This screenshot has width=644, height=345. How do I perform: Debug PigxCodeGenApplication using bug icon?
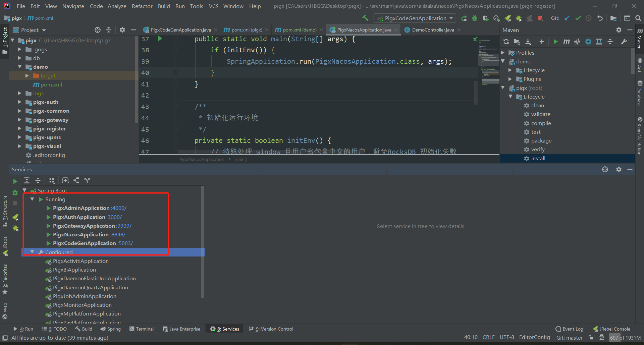tap(475, 18)
